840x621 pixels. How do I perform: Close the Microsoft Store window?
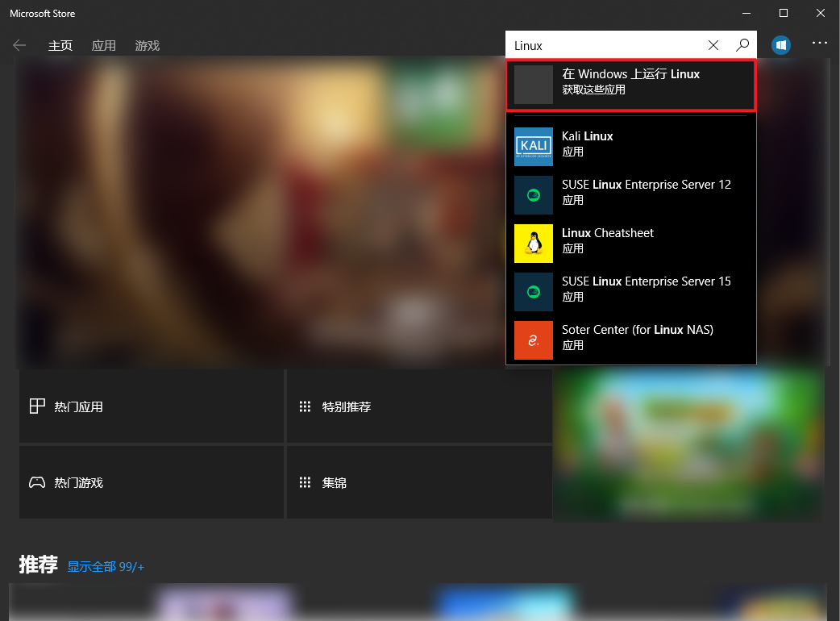tap(820, 13)
